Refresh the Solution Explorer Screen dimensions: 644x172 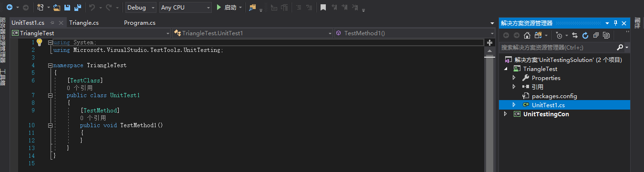[585, 35]
